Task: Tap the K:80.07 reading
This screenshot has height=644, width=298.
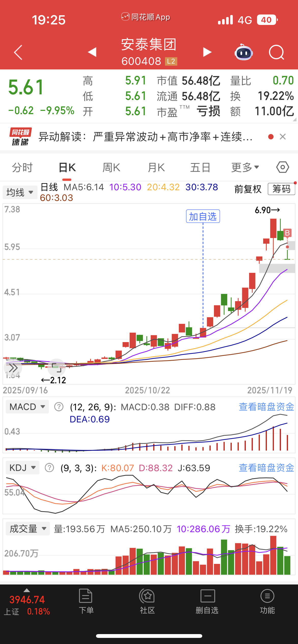Action: click(x=118, y=468)
